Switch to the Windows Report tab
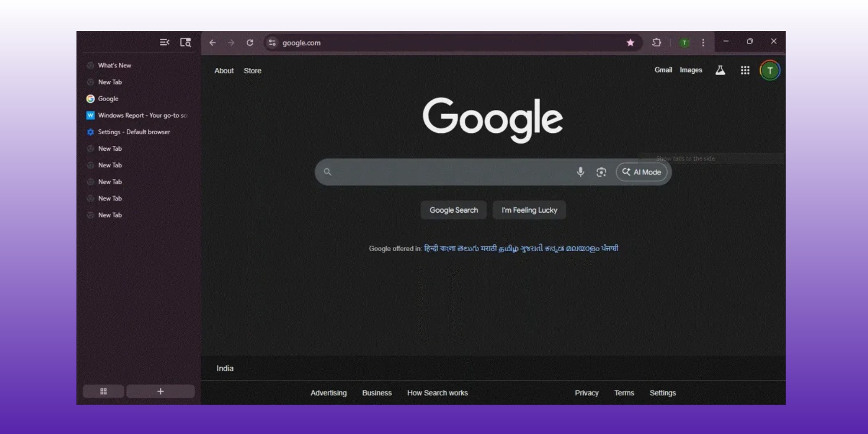This screenshot has height=434, width=868. (139, 115)
